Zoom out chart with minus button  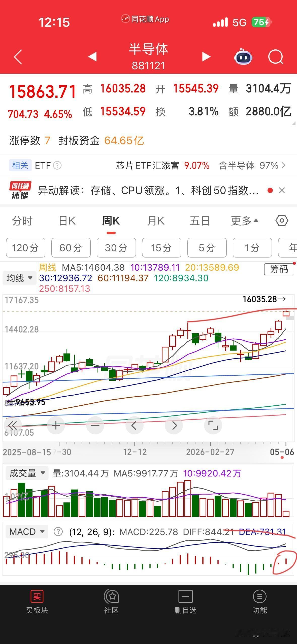[x=95, y=426]
